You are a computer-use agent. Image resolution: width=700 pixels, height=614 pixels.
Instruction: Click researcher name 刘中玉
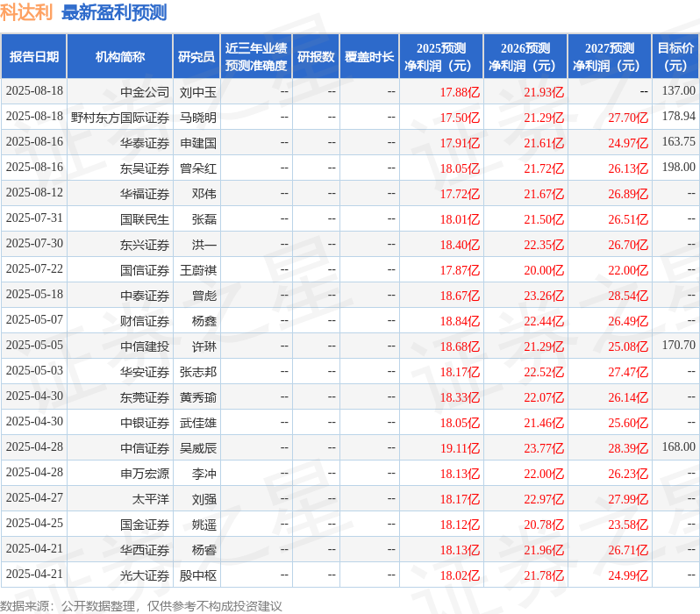[x=198, y=92]
